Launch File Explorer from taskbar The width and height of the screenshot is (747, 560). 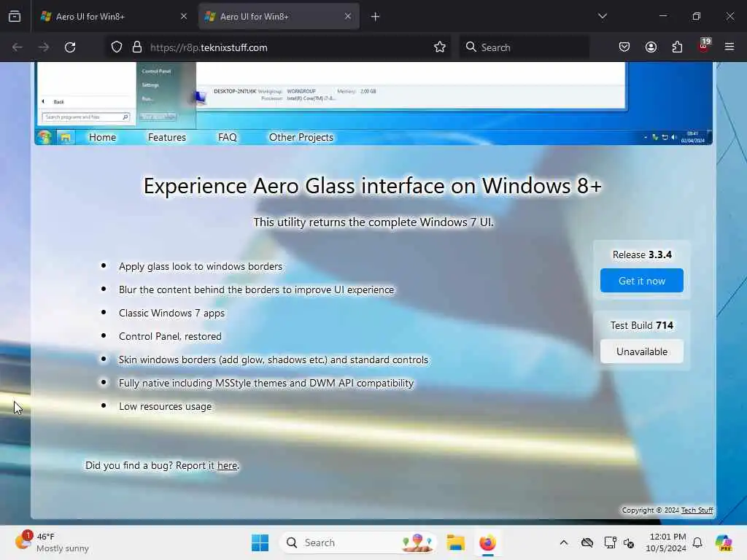tap(455, 542)
